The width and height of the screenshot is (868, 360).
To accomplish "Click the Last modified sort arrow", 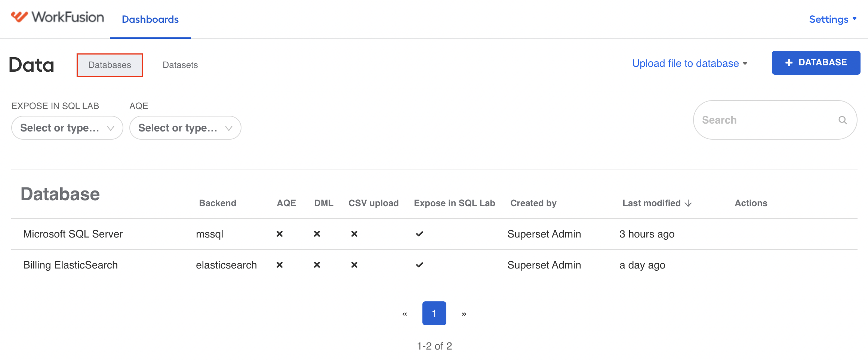I will (x=688, y=203).
